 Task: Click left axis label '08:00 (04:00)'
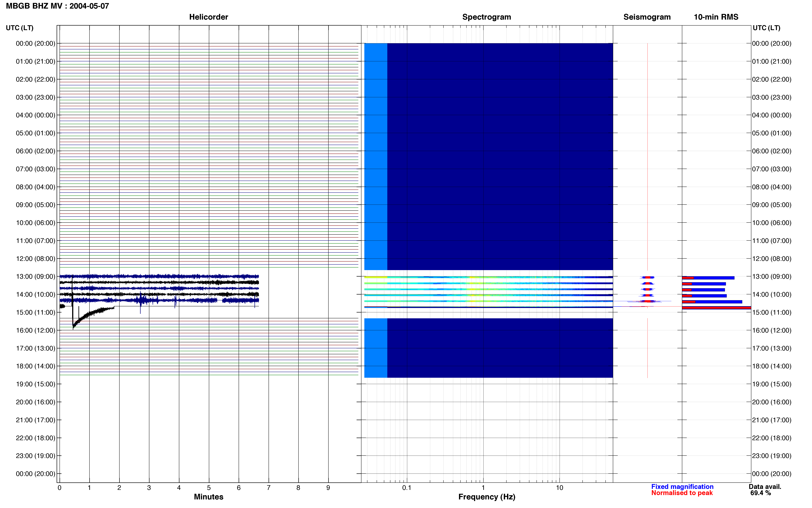[36, 187]
